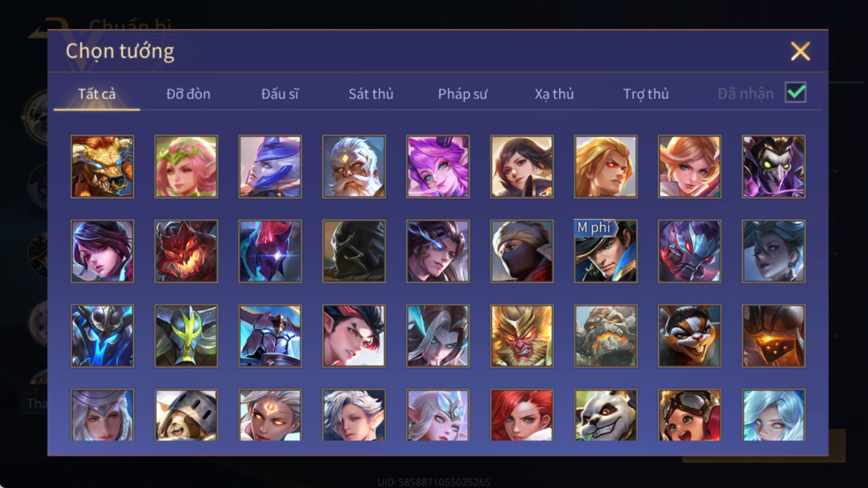Select the golden monkey king hero
This screenshot has width=868, height=488.
(x=522, y=336)
